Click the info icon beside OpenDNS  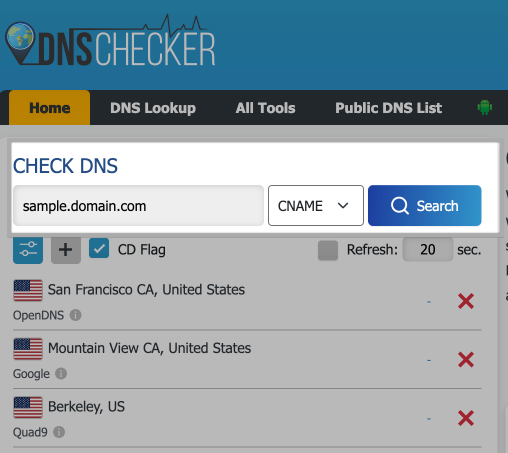75,315
